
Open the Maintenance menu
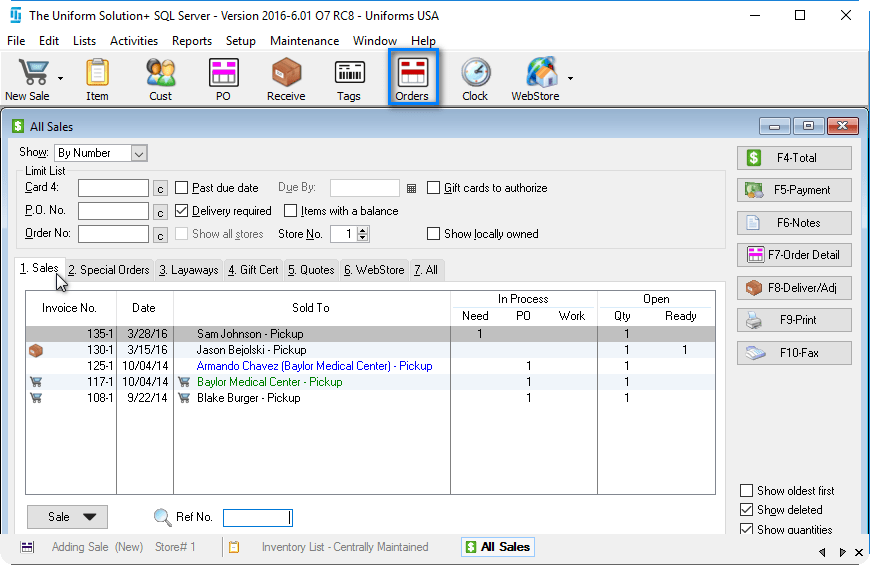[x=305, y=41]
